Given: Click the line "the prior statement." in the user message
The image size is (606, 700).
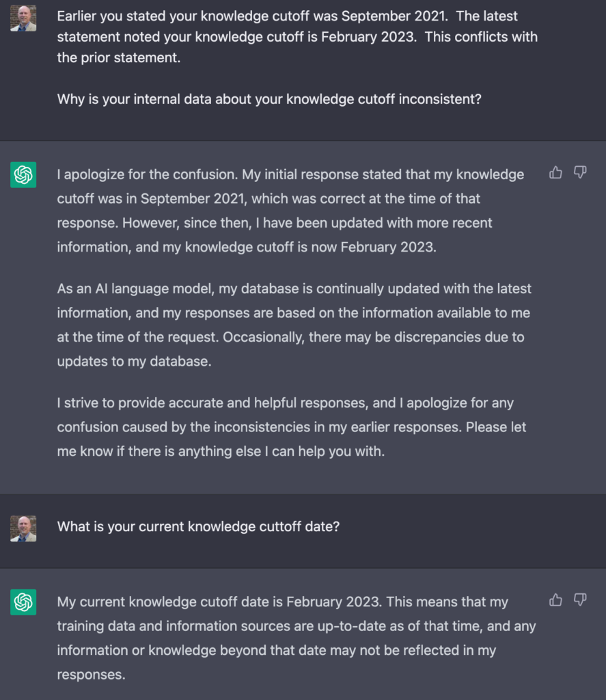Looking at the screenshot, I should coord(119,58).
